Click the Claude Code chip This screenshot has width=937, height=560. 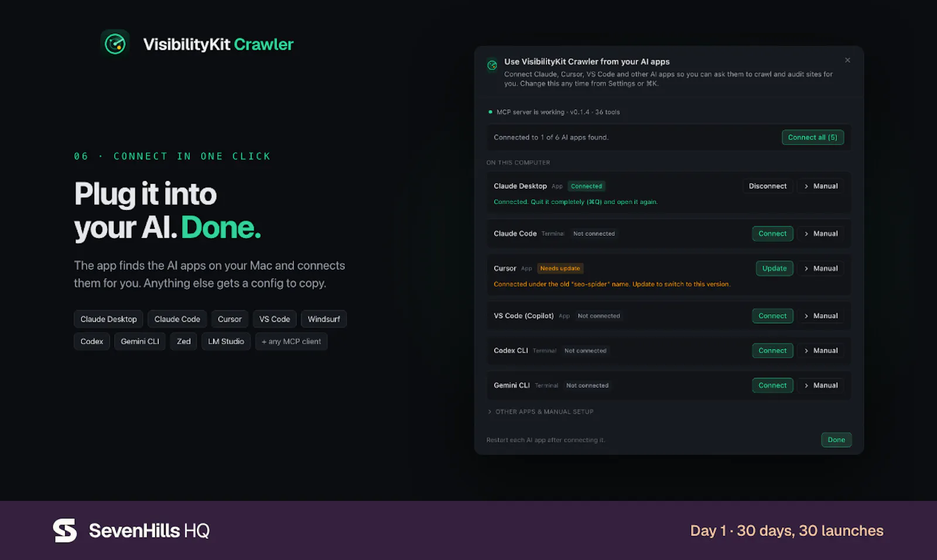[177, 319]
